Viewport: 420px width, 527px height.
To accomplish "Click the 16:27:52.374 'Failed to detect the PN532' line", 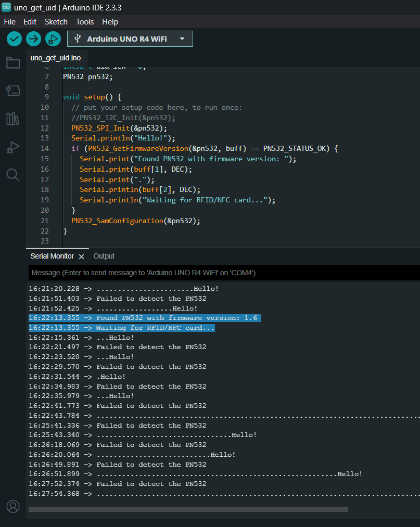I will (x=117, y=484).
